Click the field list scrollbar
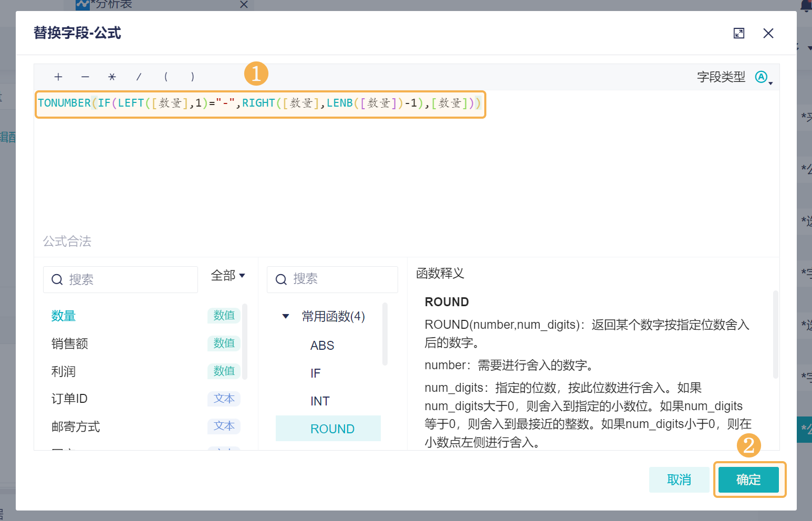The height and width of the screenshot is (521, 812). [245, 341]
